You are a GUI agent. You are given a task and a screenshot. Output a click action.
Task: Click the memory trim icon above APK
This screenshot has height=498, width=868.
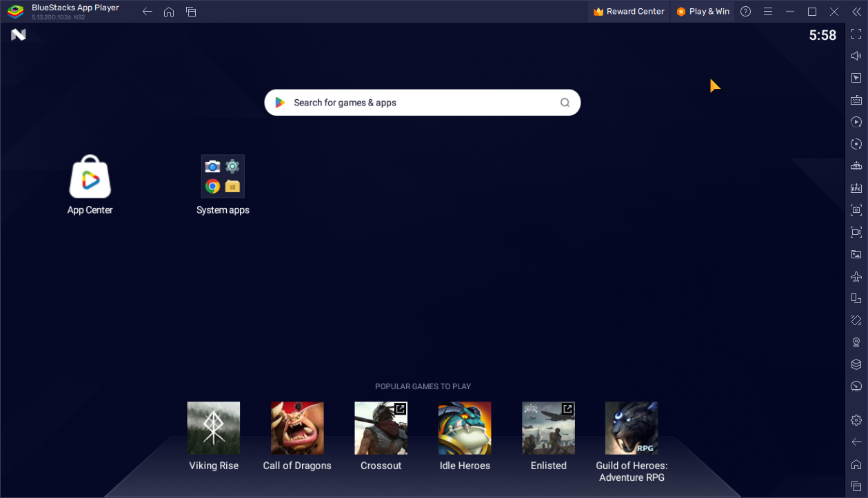point(856,166)
